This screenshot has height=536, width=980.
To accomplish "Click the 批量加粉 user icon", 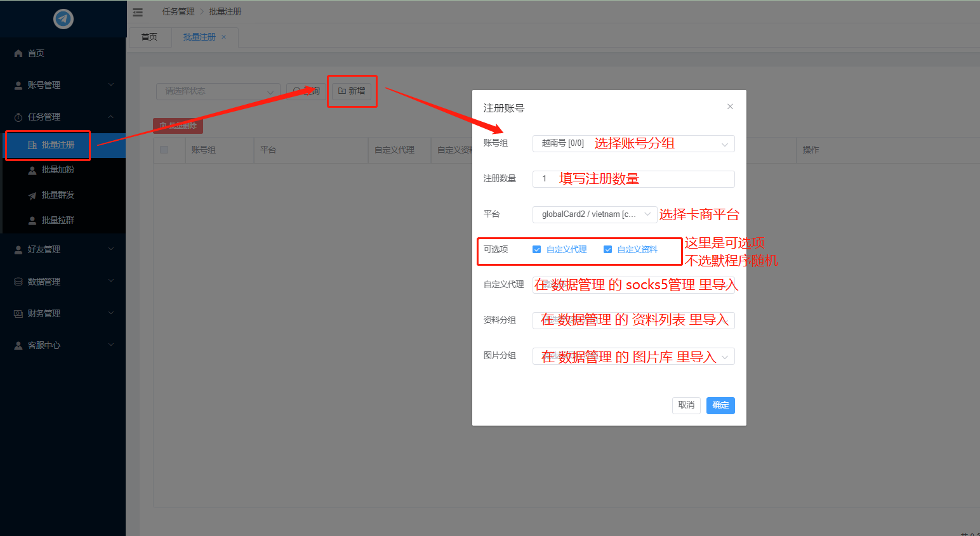I will [32, 170].
